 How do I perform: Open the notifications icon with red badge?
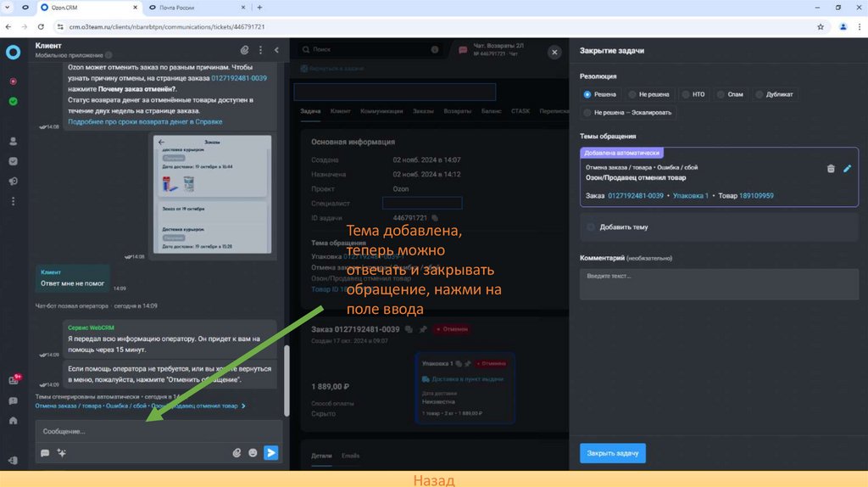14,379
